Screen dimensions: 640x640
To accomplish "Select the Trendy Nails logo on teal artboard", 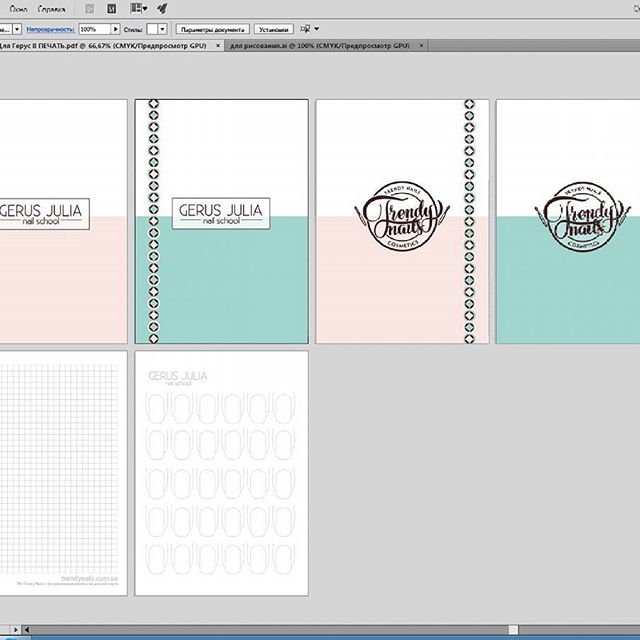I will coord(582,217).
